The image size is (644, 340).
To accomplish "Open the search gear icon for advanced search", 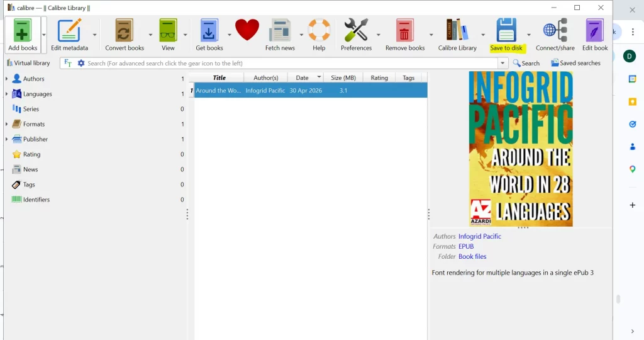I will coord(81,64).
